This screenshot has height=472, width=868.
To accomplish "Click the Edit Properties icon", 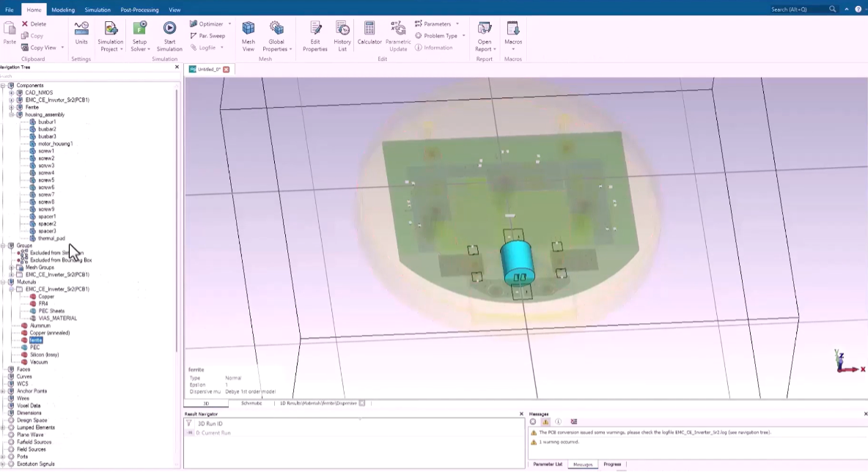I will pyautogui.click(x=315, y=29).
